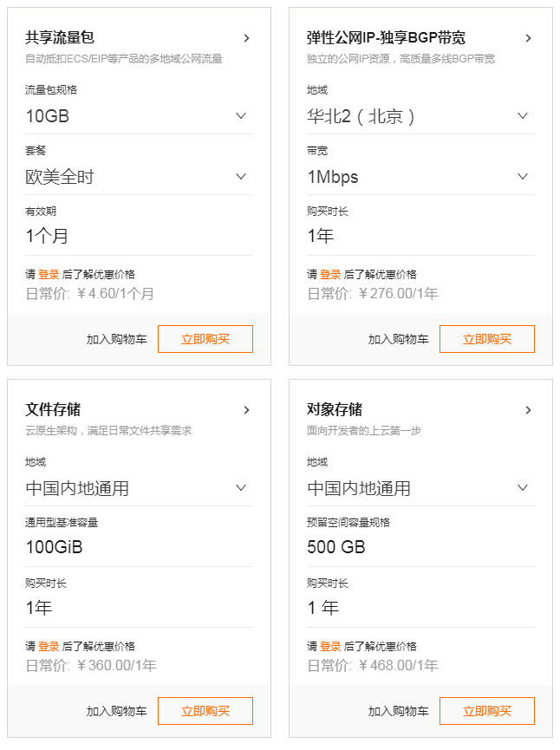Viewport: 560px width, 750px height.
Task: Expand 文件存储 中国内地通用 region dropdown
Action: pyautogui.click(x=139, y=488)
